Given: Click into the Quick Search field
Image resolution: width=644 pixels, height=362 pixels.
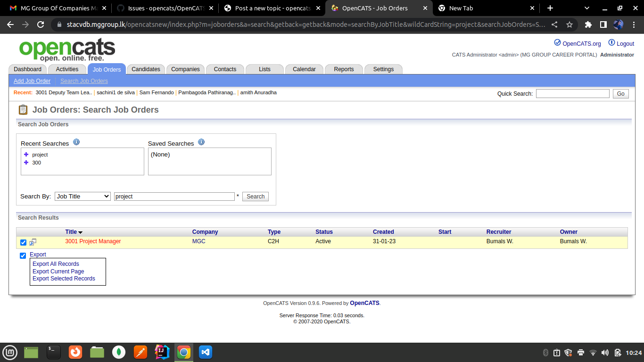Looking at the screenshot, I should click(x=572, y=94).
